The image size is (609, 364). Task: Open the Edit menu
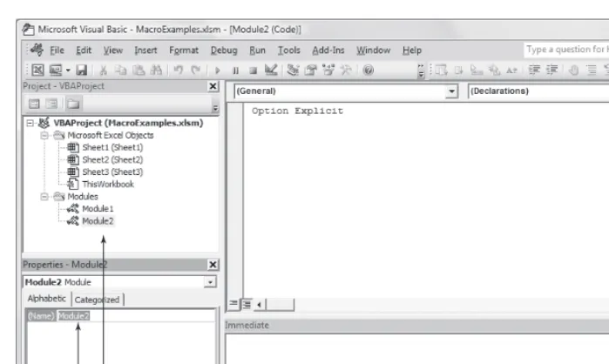84,50
